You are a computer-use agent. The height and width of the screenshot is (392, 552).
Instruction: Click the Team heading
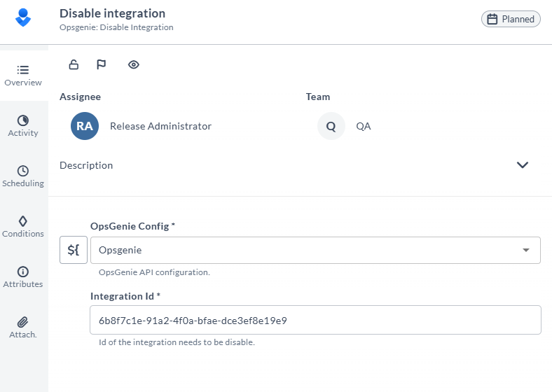(x=318, y=97)
